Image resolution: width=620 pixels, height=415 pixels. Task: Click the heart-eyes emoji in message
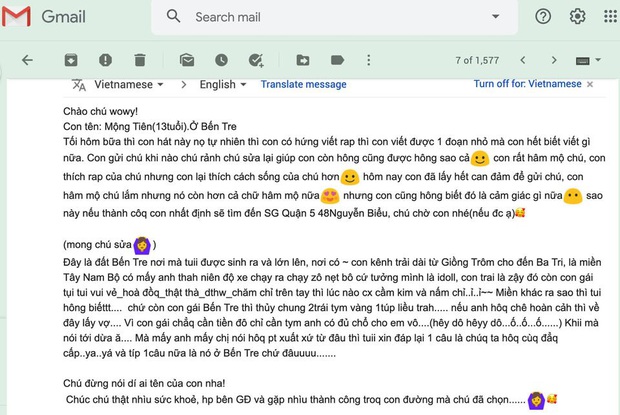[330, 196]
